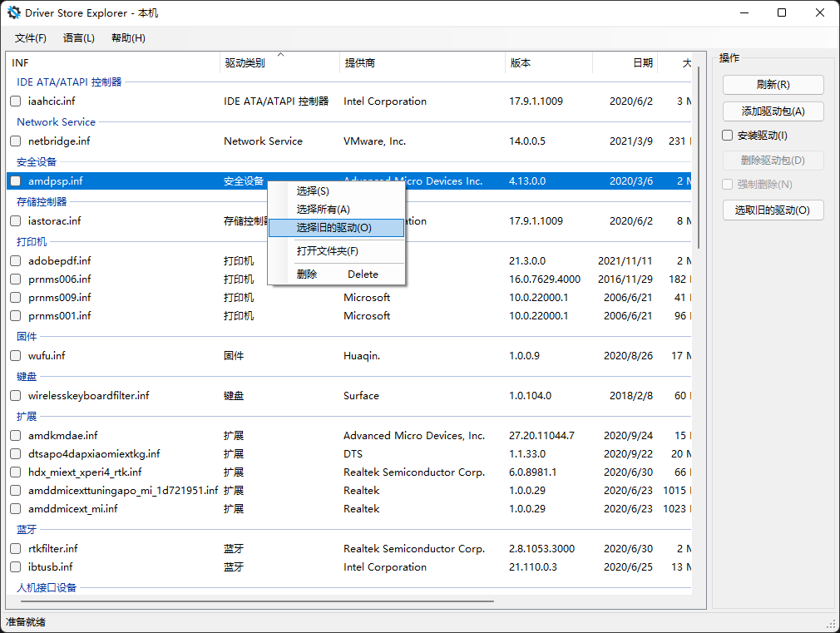Choose 打开文件夹(F) from the context menu

(x=328, y=251)
